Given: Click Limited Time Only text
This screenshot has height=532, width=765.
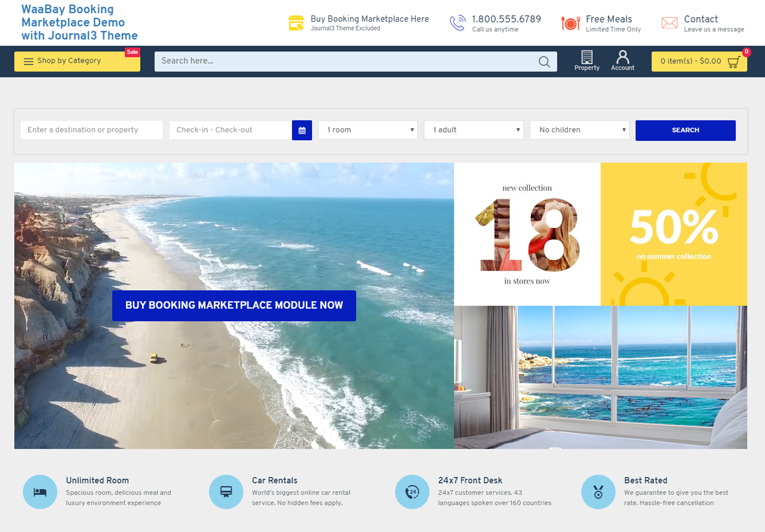Looking at the screenshot, I should pyautogui.click(x=613, y=30).
